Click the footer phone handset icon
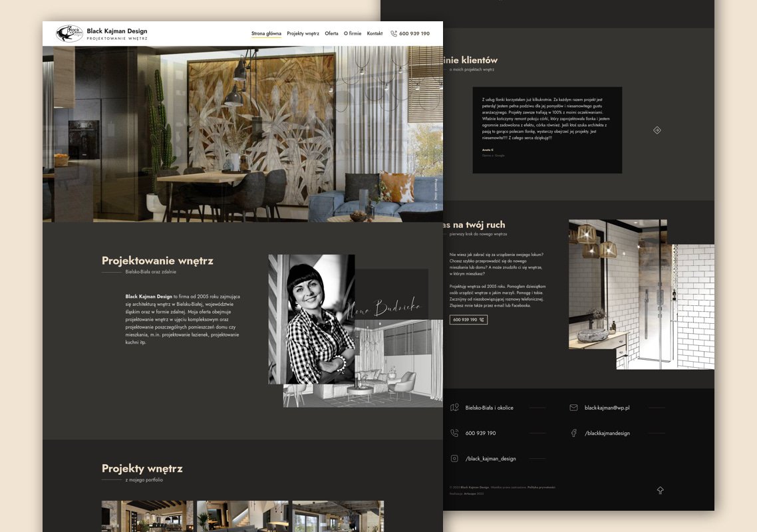Viewport: 757px width, 532px height. [454, 433]
